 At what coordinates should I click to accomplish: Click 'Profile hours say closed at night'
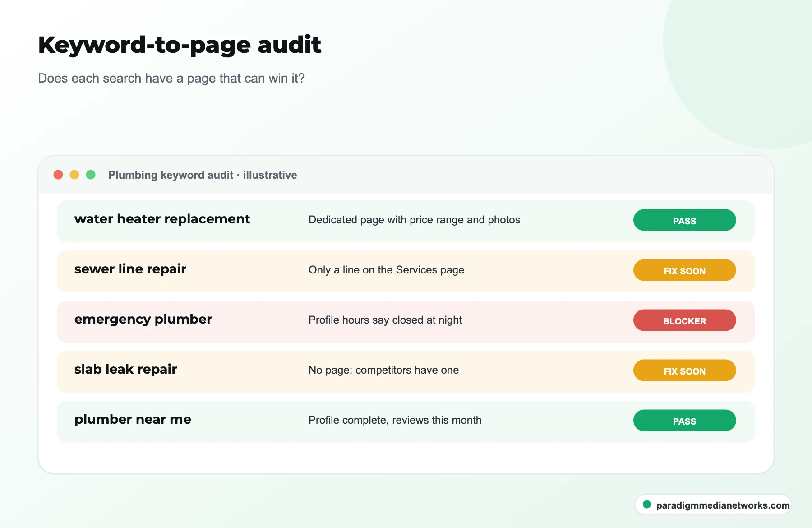click(x=385, y=320)
